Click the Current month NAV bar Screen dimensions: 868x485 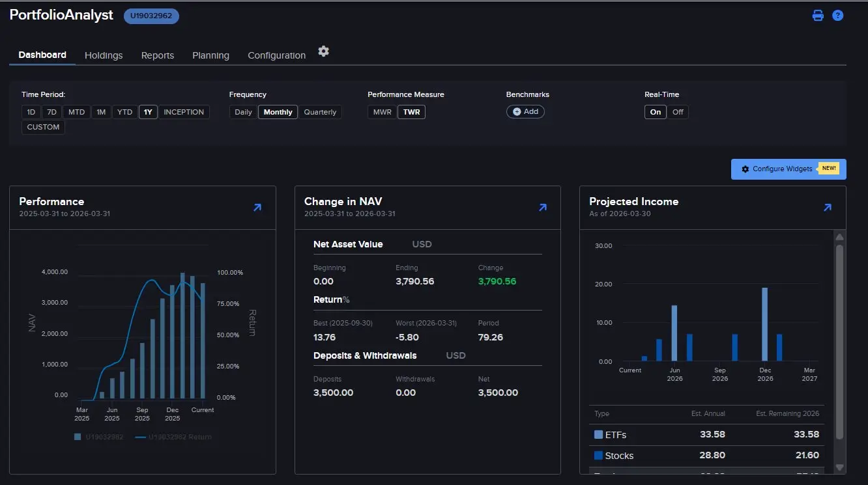[203, 341]
